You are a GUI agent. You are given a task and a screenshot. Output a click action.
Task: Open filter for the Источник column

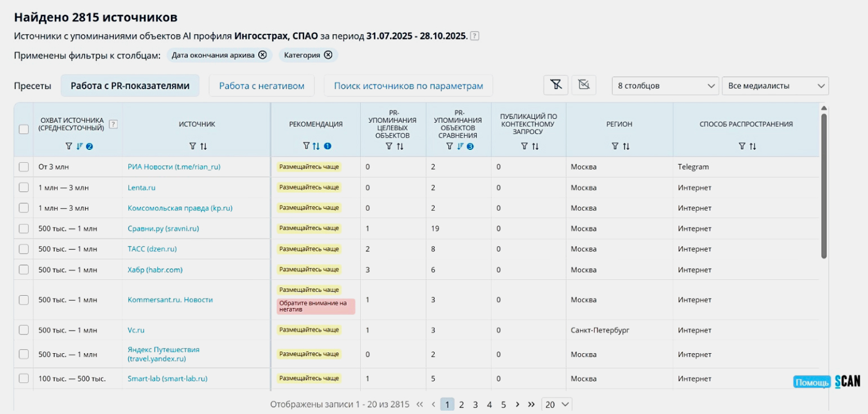[x=192, y=146]
